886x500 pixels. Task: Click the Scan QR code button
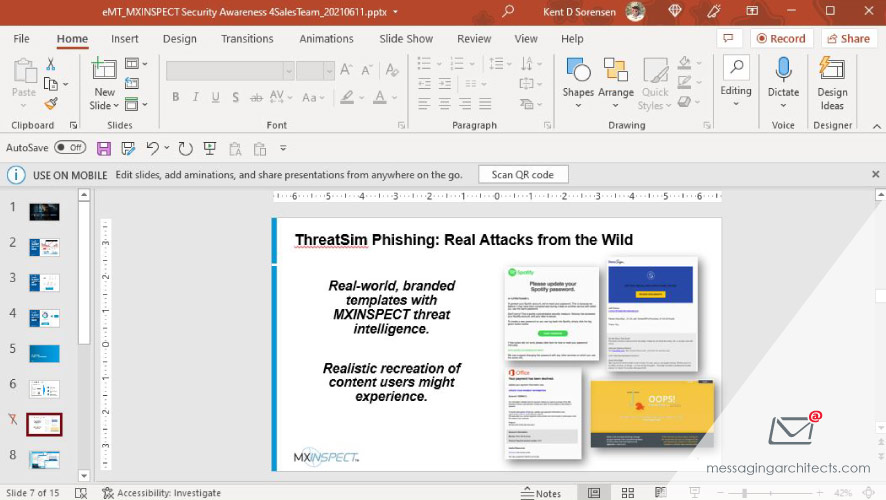click(x=522, y=174)
